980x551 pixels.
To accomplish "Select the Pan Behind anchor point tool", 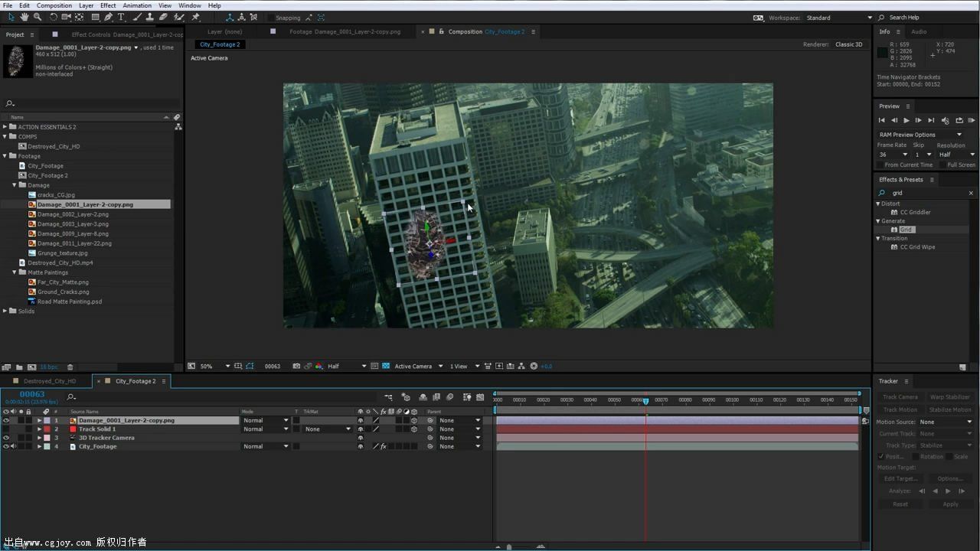I will (79, 17).
